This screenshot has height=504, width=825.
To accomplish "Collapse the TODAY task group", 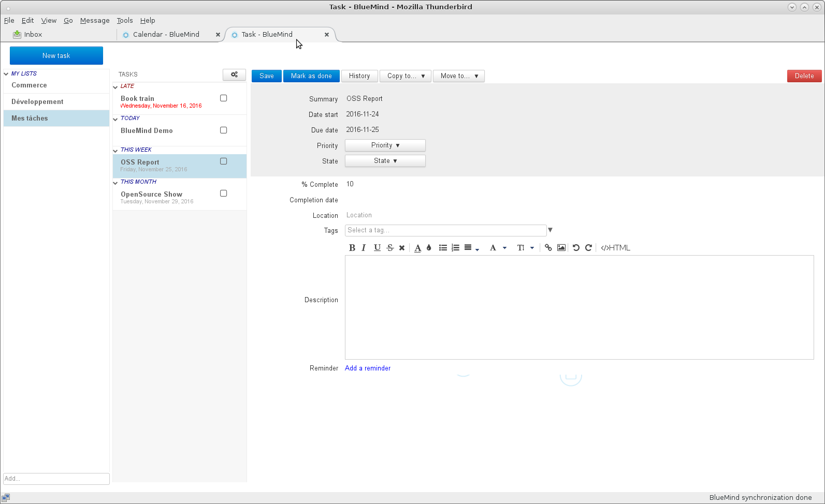I will click(x=115, y=119).
